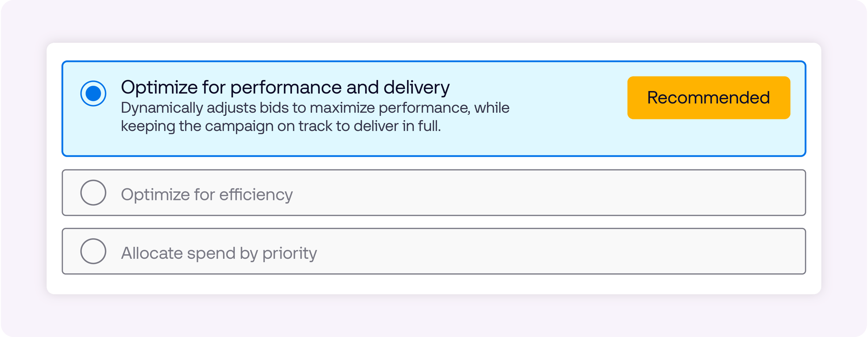868x337 pixels.
Task: Click the "Optimize for efficiency" label text
Action: coord(206,195)
